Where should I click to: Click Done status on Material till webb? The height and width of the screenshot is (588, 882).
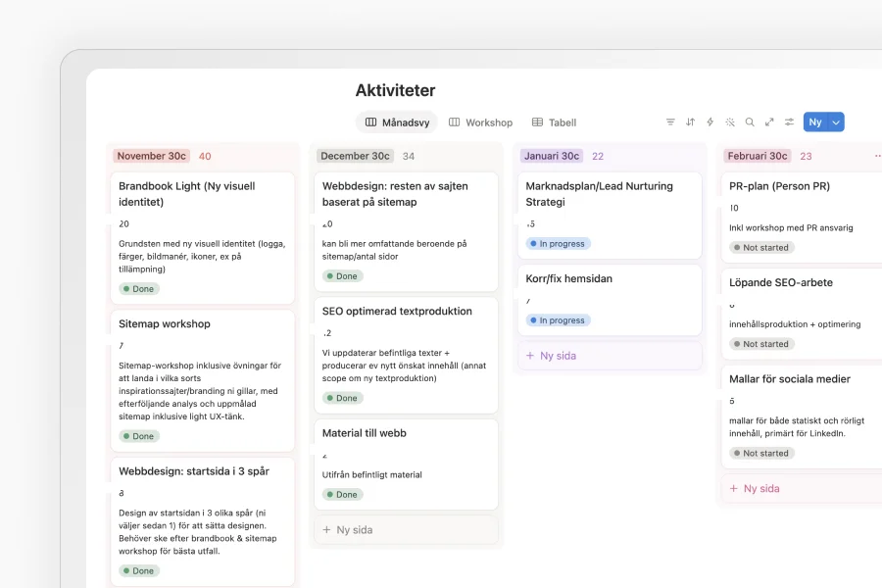(x=343, y=495)
